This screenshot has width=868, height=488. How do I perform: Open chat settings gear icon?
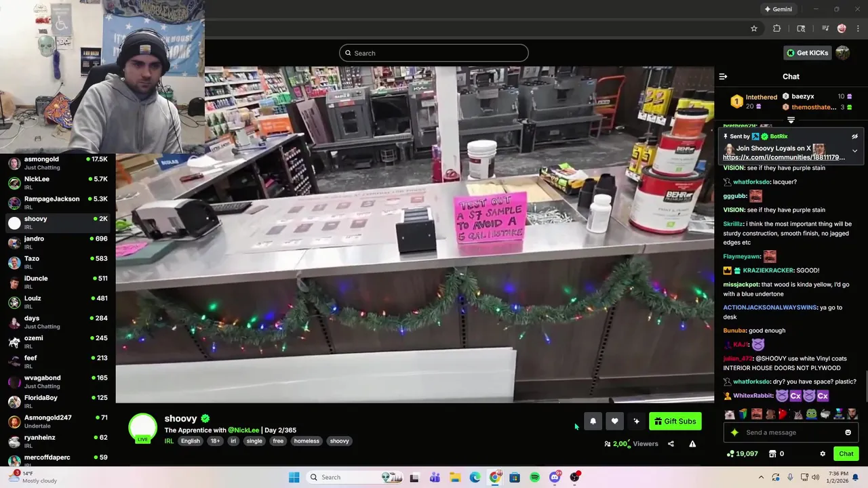click(823, 453)
